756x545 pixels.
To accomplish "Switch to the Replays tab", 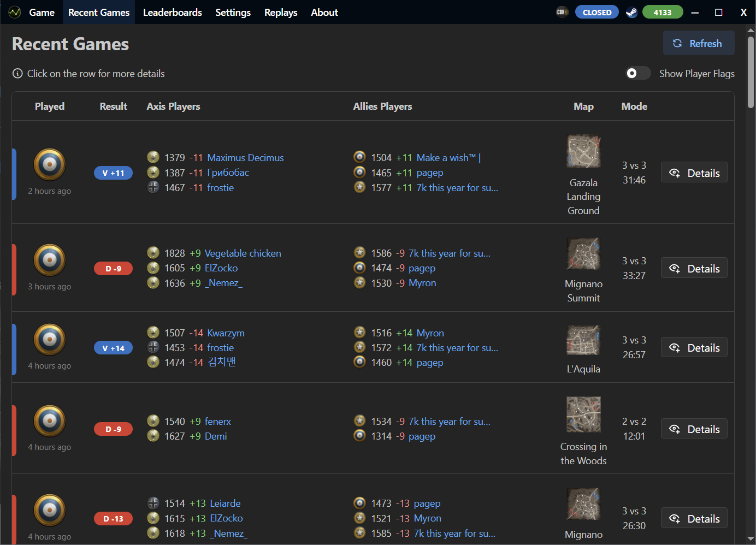I will [280, 12].
